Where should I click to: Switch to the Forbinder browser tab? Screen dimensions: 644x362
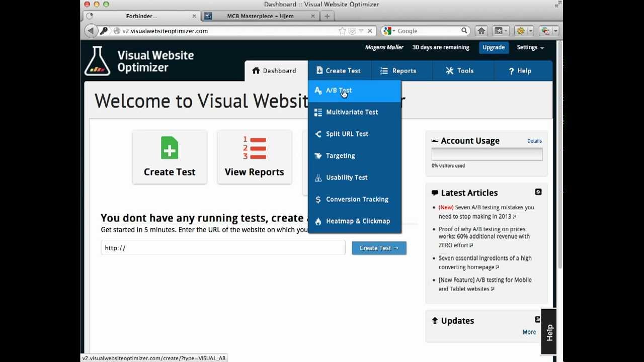tap(141, 16)
